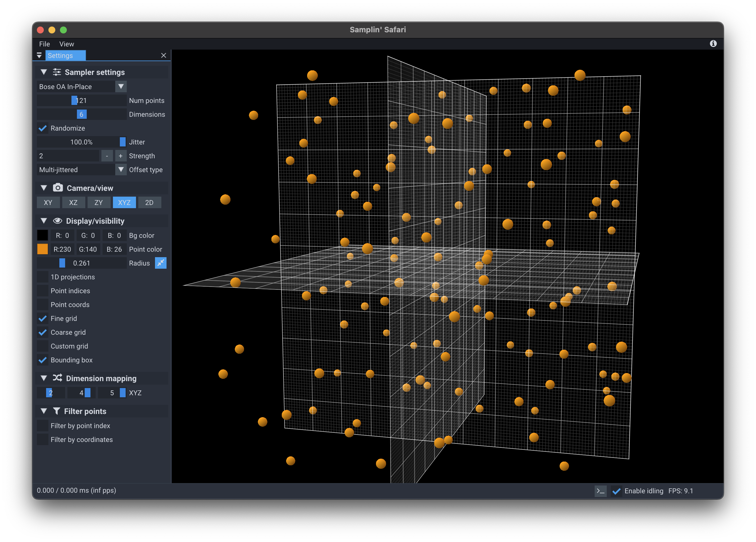756x542 pixels.
Task: Click the eye icon beside Display/visibility
Action: (57, 221)
